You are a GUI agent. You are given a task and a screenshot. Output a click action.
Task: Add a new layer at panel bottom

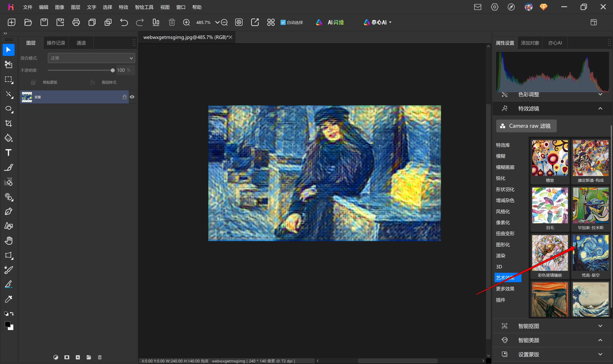78,357
